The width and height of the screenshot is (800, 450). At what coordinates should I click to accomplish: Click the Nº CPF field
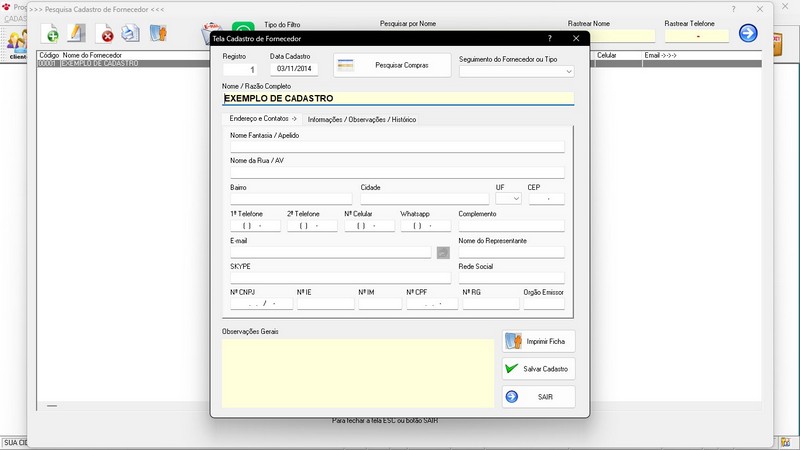(x=432, y=304)
